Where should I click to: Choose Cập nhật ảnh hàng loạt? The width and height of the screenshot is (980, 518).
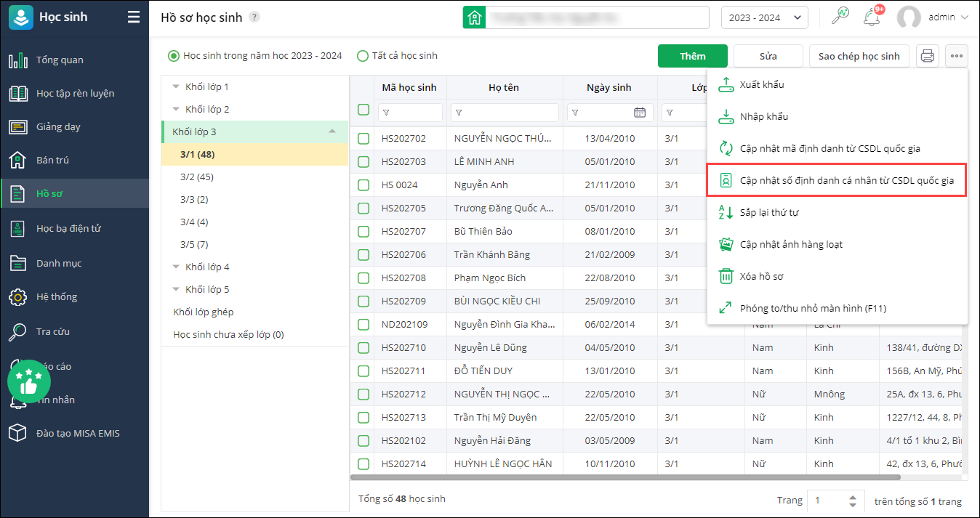(838, 244)
